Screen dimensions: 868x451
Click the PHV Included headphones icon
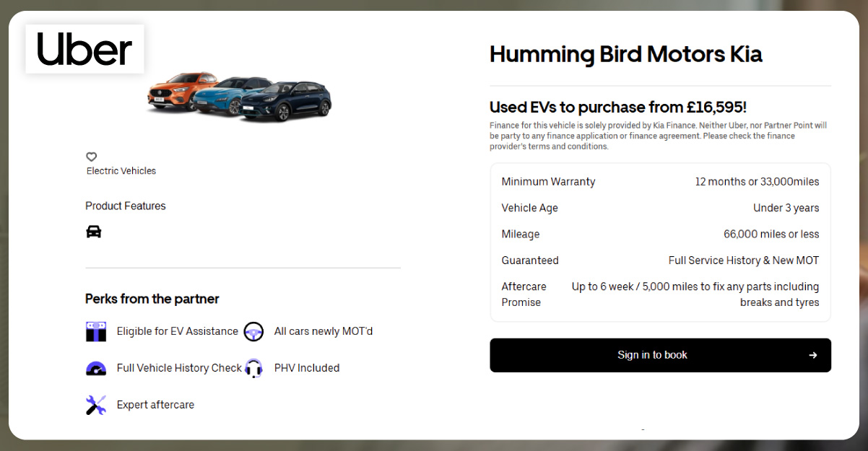click(x=253, y=368)
